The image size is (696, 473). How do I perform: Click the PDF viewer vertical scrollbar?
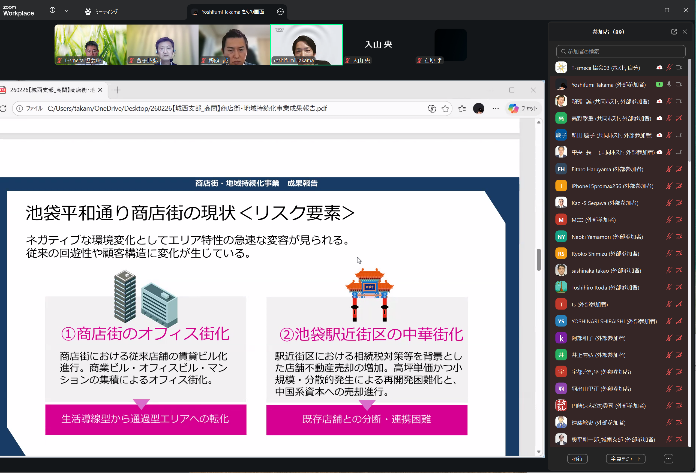(x=540, y=260)
